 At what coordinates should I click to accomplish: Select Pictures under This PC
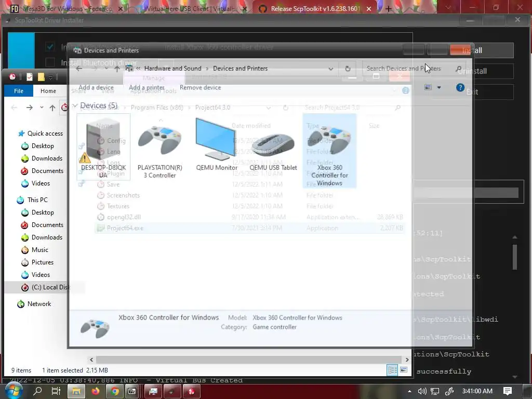pyautogui.click(x=42, y=262)
